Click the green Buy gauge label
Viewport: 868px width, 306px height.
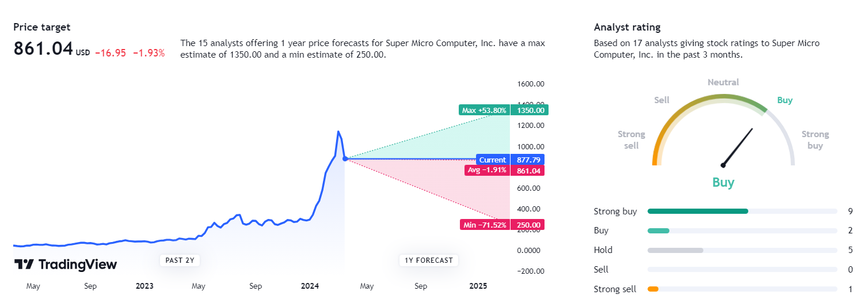pos(785,100)
